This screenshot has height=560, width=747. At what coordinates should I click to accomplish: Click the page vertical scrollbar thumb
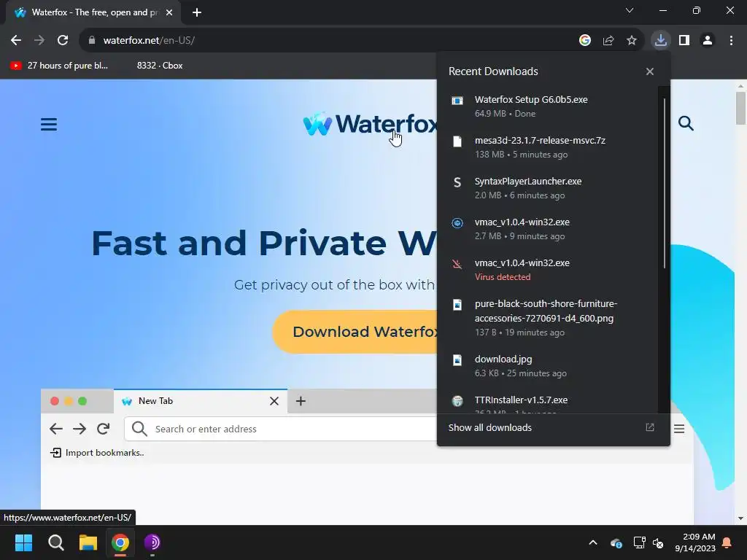pos(740,108)
